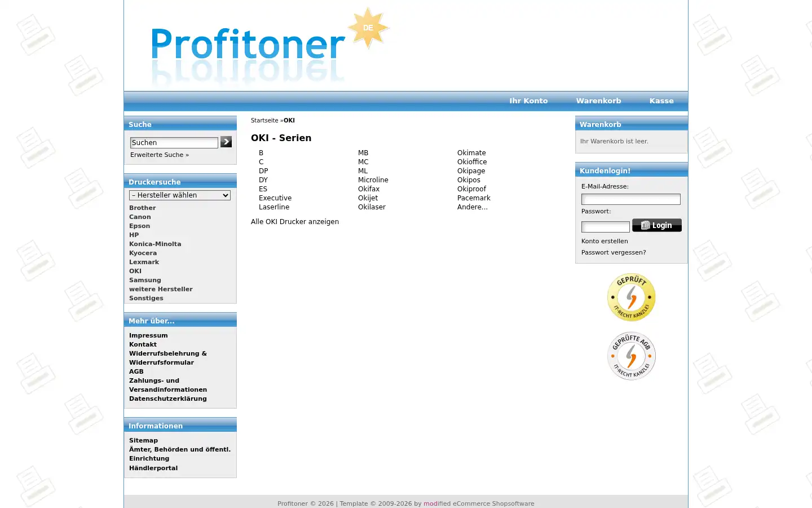This screenshot has height=508, width=812.
Task: Select Lexmark manufacturer link
Action: [144, 262]
